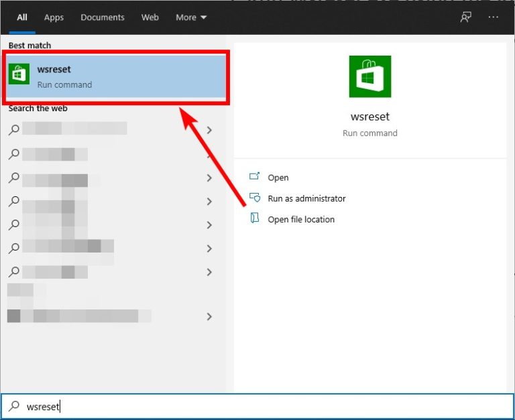The image size is (515, 420).
Task: Click the magnifier icon of first web suggestion
Action: 14,130
